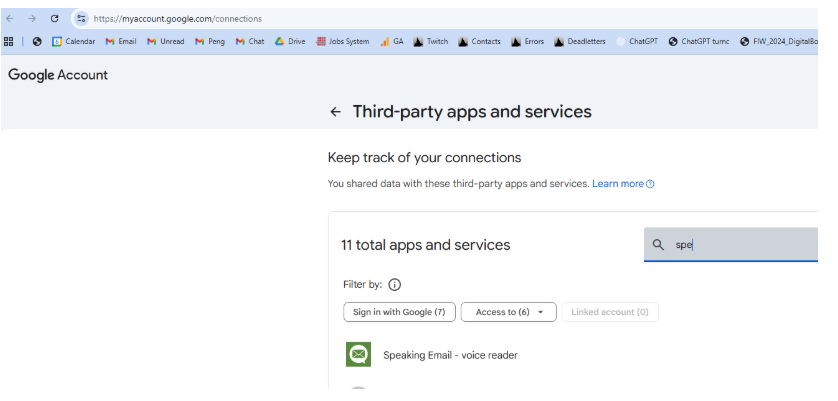Viewport: 838px width, 401px height.
Task: Open Speaking Email - voice reader entry
Action: tap(450, 355)
